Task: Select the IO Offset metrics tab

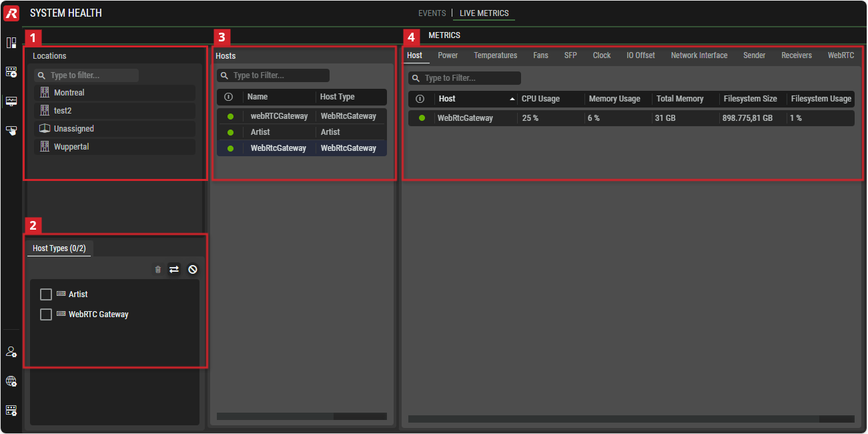Action: click(640, 55)
